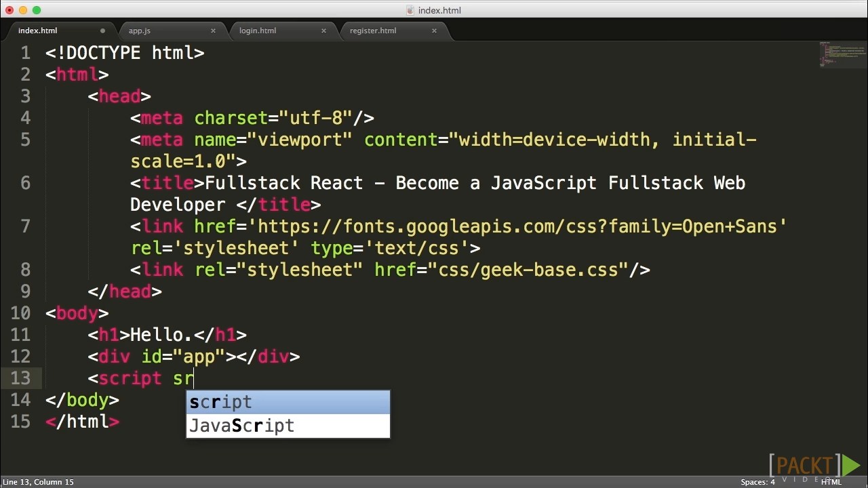The image size is (868, 488).
Task: Switch to the index.html tab
Action: 38,30
